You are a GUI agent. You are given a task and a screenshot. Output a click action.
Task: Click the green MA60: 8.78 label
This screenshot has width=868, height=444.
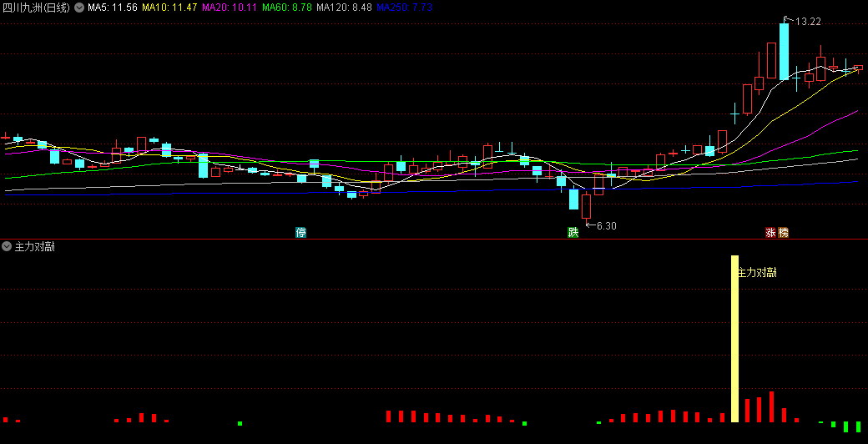(287, 8)
